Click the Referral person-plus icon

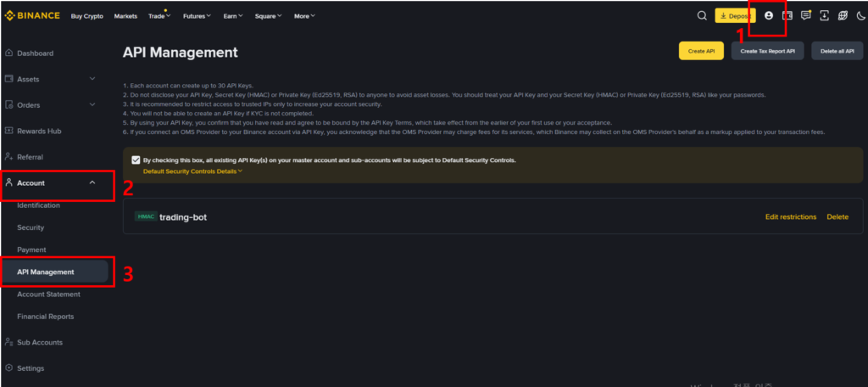point(8,157)
